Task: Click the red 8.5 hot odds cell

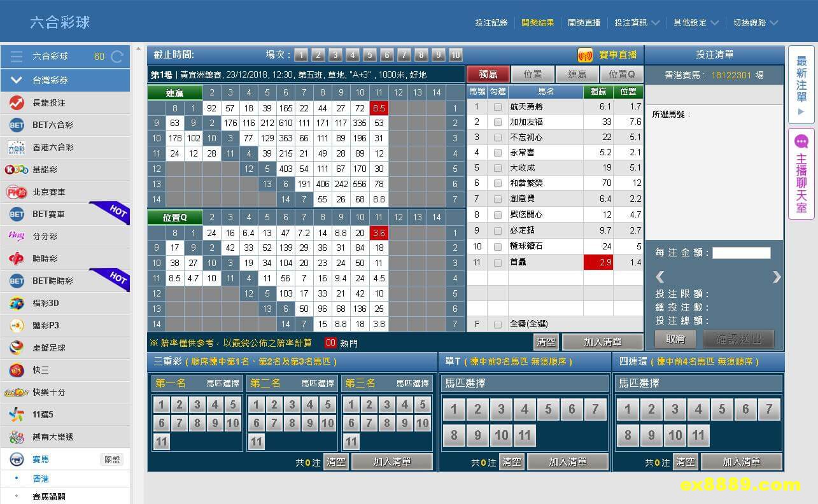Action: pyautogui.click(x=379, y=108)
